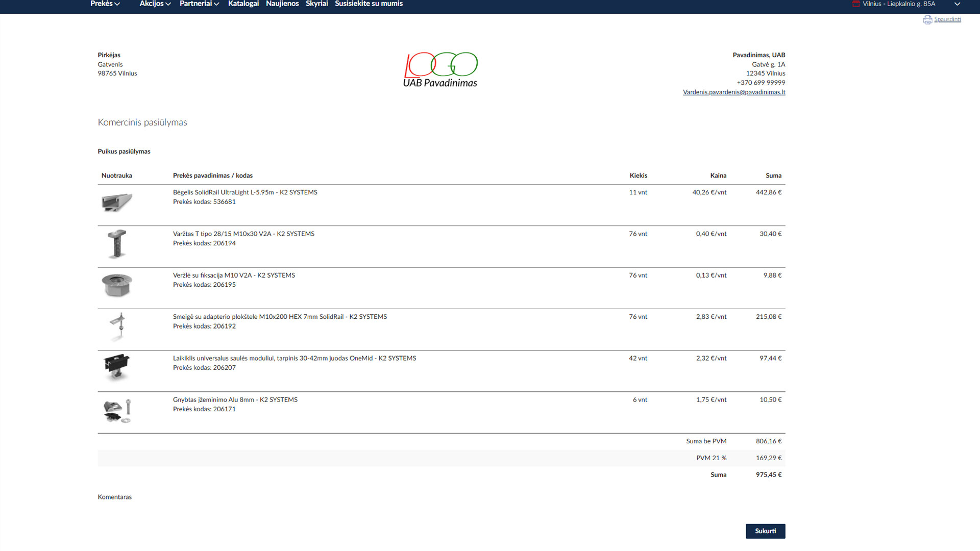Click the 97,44 € row total

pyautogui.click(x=771, y=359)
